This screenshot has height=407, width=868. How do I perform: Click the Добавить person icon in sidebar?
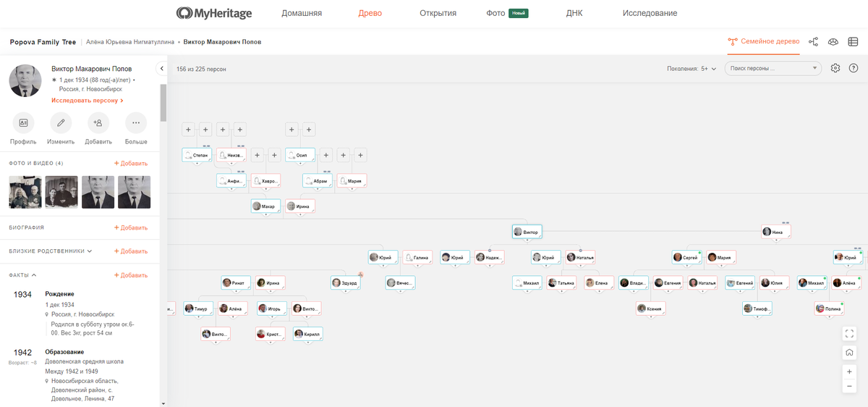click(98, 123)
